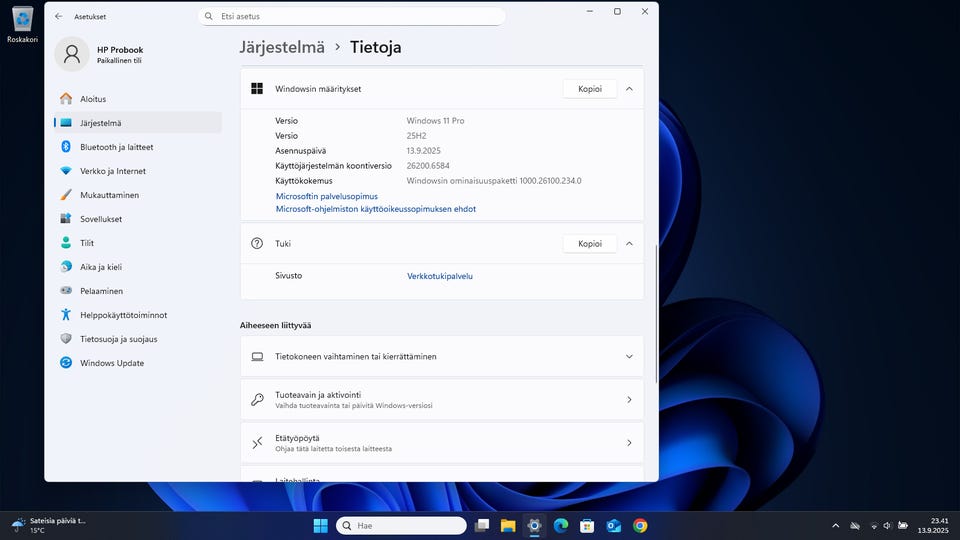960x540 pixels.
Task: Copy Windows specifications with Kopioi button
Action: click(x=589, y=89)
